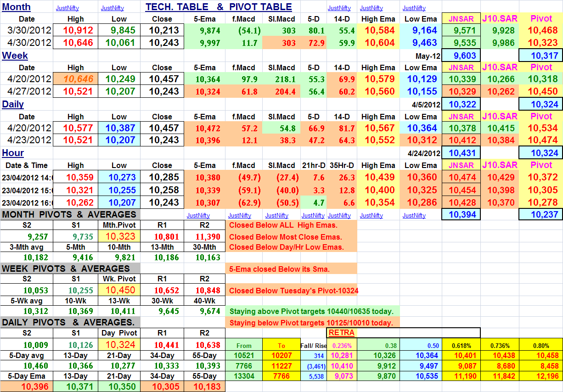Select Week Sl.Macd value 218.1
The height and width of the screenshot is (392, 563).
pos(281,79)
